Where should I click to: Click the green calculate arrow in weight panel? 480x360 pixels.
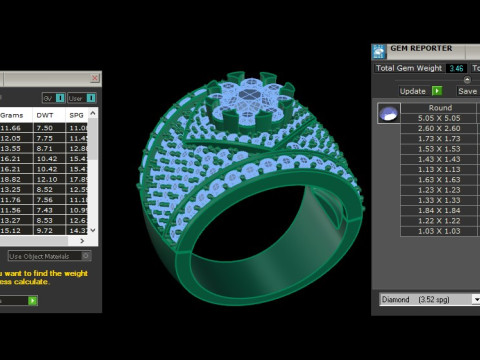click(33, 301)
